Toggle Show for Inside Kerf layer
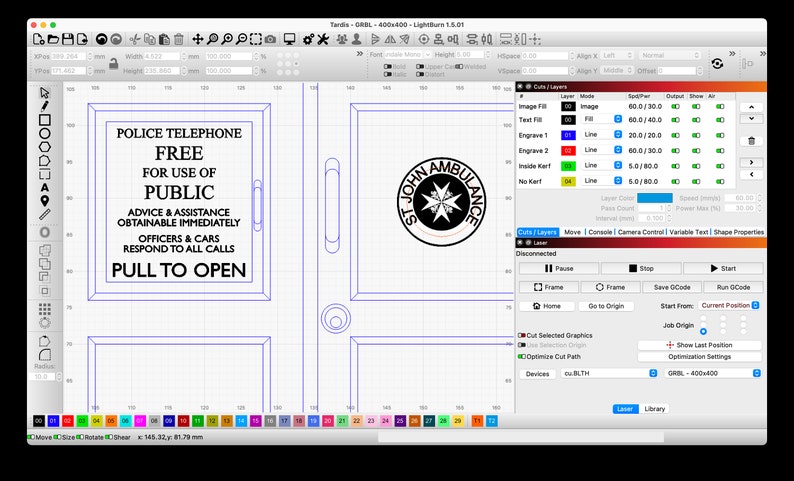Screen dimensions: 794x481 tap(696, 166)
